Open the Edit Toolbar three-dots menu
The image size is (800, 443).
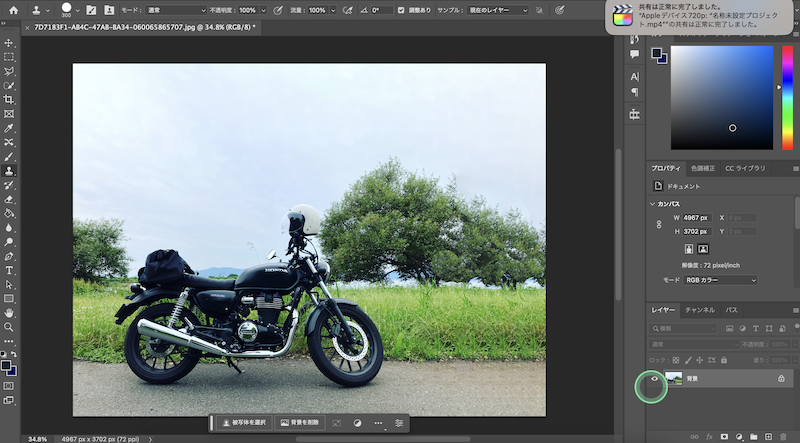[9, 341]
